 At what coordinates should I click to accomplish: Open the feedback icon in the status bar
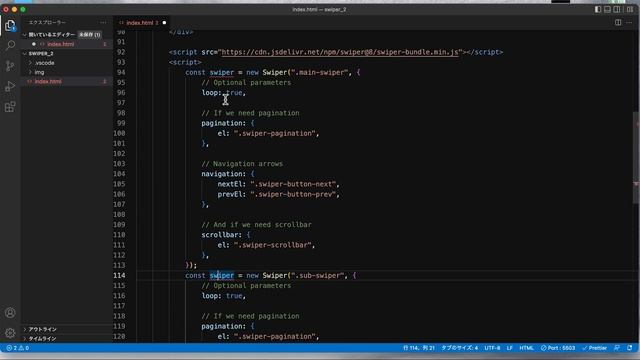[617, 348]
